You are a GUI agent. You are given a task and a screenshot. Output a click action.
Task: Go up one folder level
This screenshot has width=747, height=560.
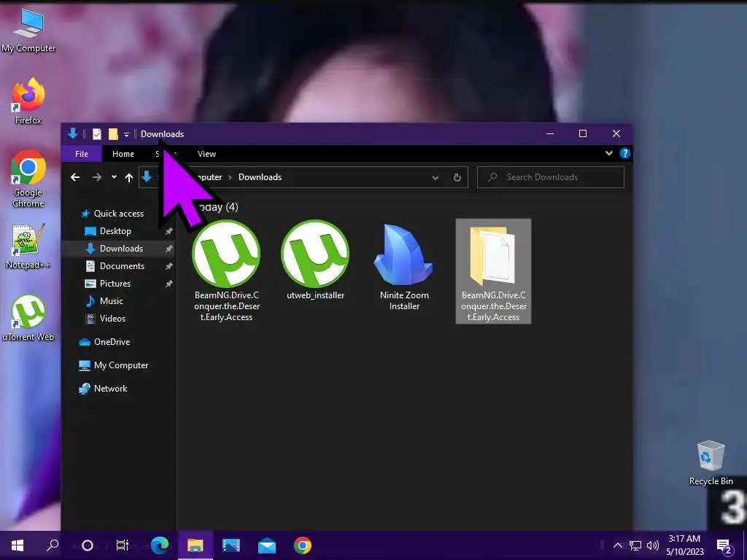pyautogui.click(x=128, y=177)
